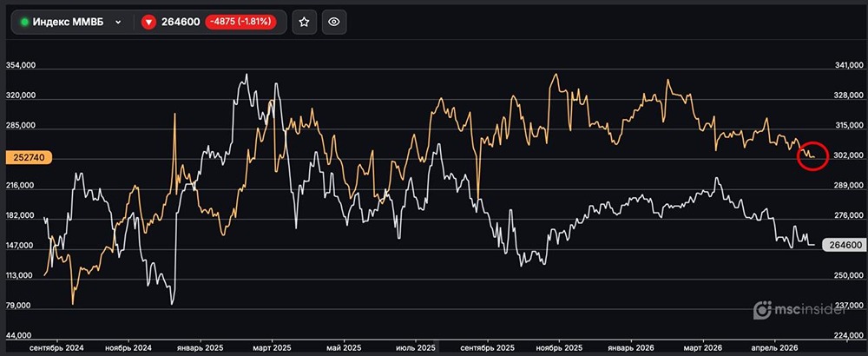Select the 182,000 left axis value
Screen dimensions: 868x356
21,216
